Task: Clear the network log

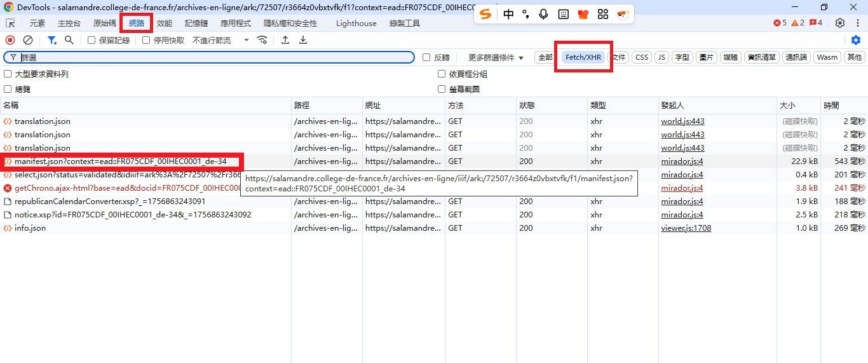Action: [x=28, y=40]
